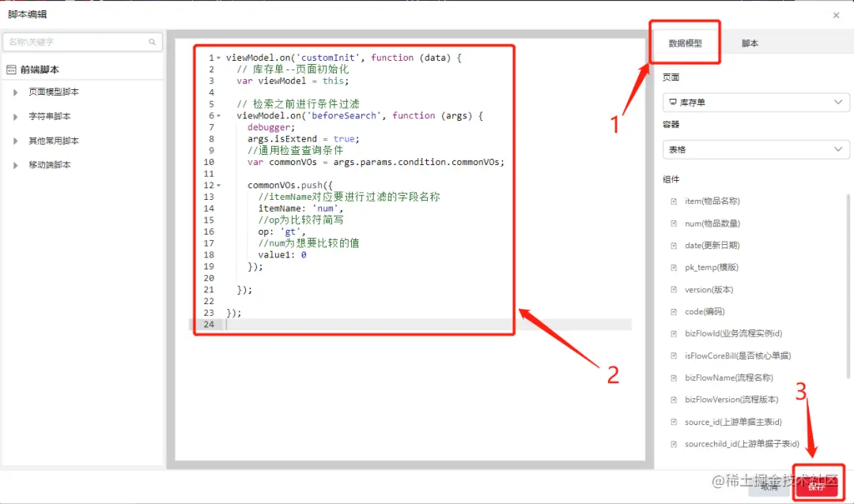Click field icon beside source_id
The height and width of the screenshot is (504, 854).
pyautogui.click(x=674, y=422)
